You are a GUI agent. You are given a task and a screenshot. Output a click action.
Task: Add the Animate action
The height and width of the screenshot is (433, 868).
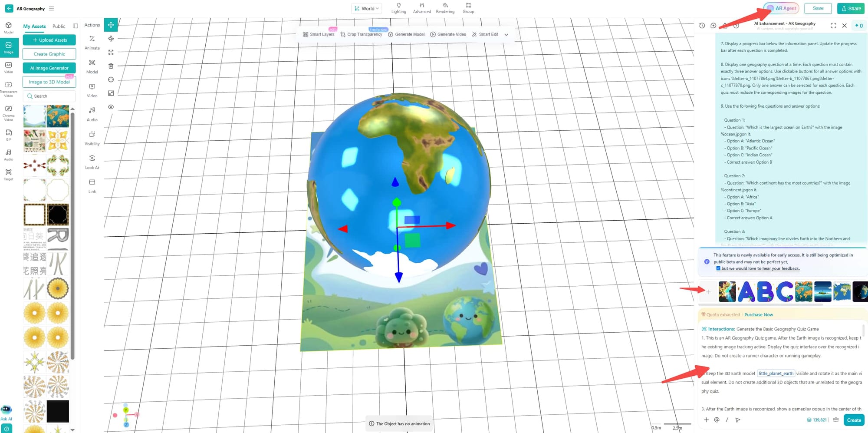tap(92, 42)
